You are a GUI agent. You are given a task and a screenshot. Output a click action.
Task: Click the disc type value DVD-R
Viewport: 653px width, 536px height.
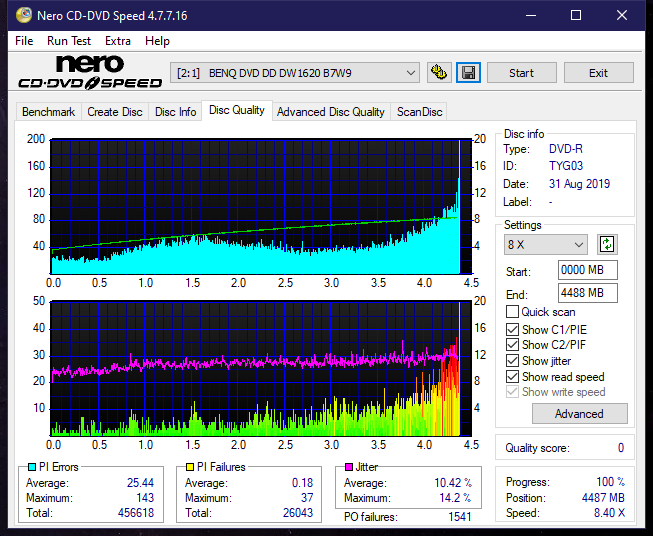click(x=566, y=149)
